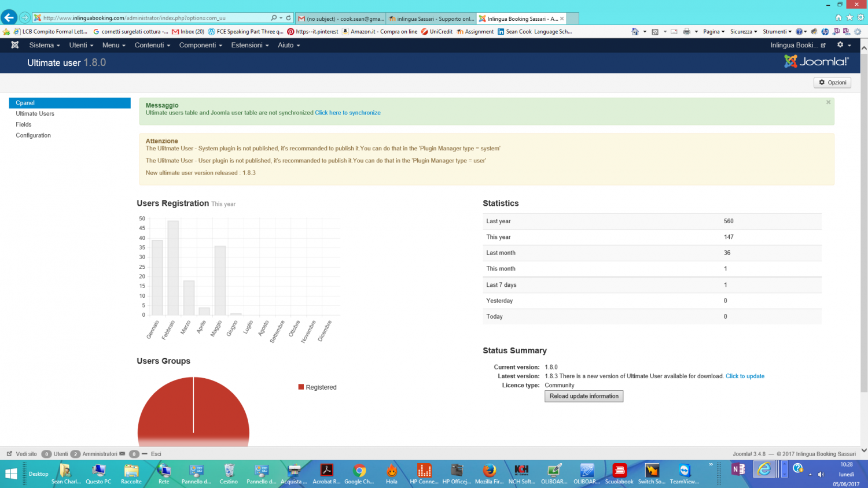The width and height of the screenshot is (868, 488).
Task: Expand the Componenti dropdown menu
Action: point(200,45)
